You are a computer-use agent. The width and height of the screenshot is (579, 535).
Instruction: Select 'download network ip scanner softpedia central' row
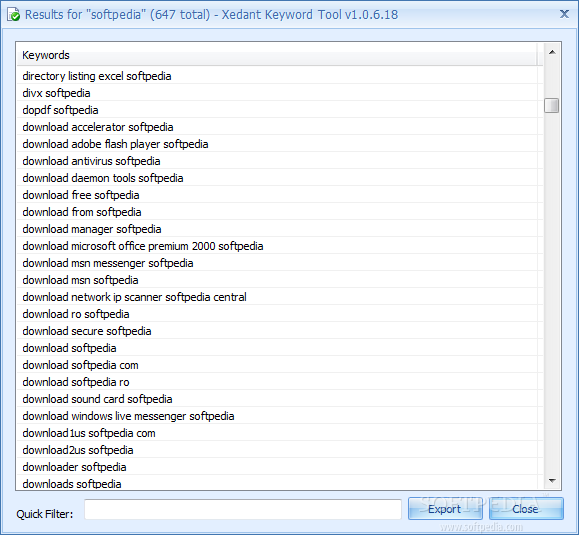280,296
